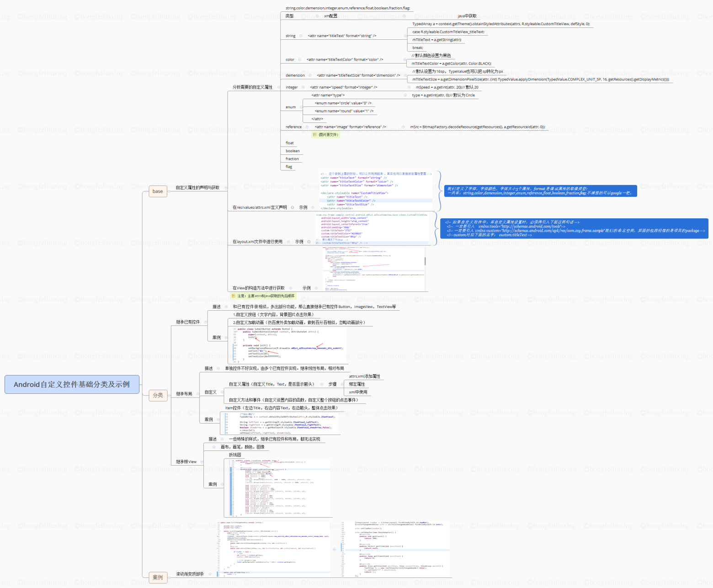Select the Item控件 case node
The image size is (713, 588).
pos(281,408)
